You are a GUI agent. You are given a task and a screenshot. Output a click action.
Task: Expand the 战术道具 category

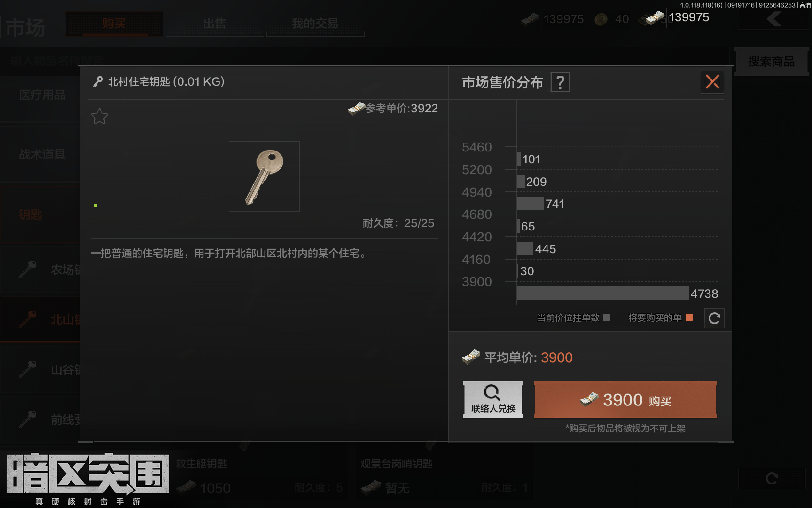41,154
